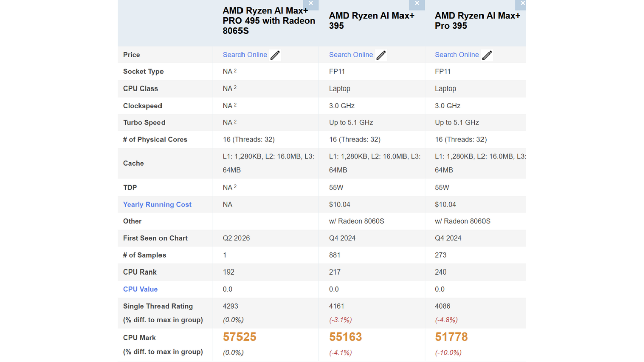Screen dimensions: 644x362
Task: Click w/ Radeon 8060S in Max+ Pro 395 column
Action: 463,221
